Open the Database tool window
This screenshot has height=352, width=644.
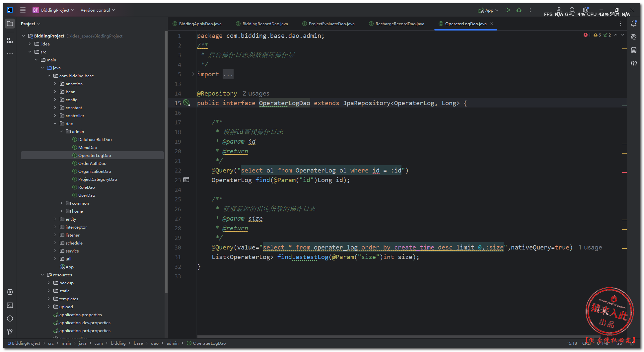pyautogui.click(x=634, y=50)
